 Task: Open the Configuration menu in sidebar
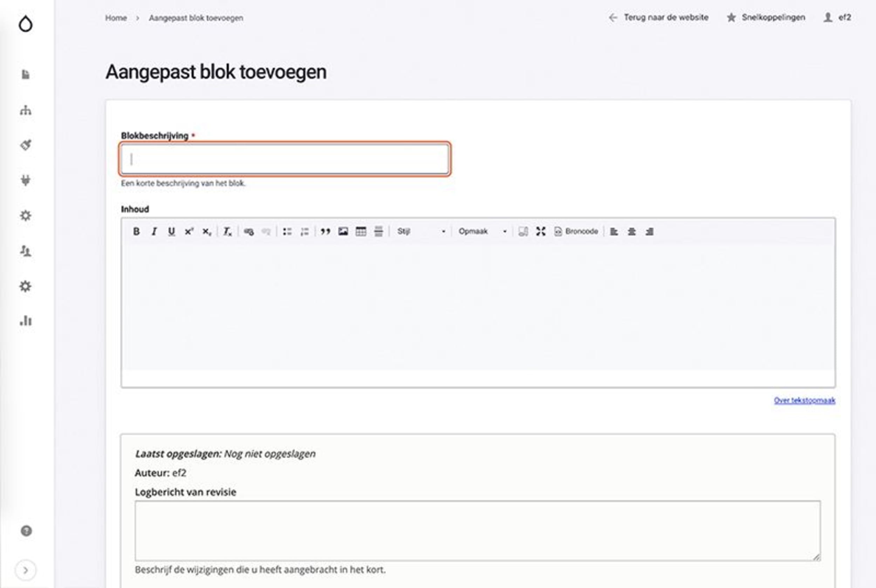pyautogui.click(x=26, y=216)
